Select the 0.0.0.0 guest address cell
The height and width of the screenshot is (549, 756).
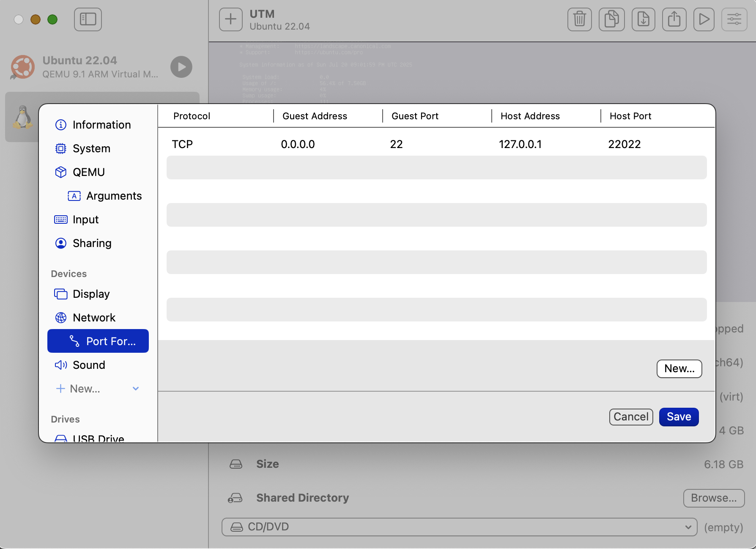click(x=298, y=144)
